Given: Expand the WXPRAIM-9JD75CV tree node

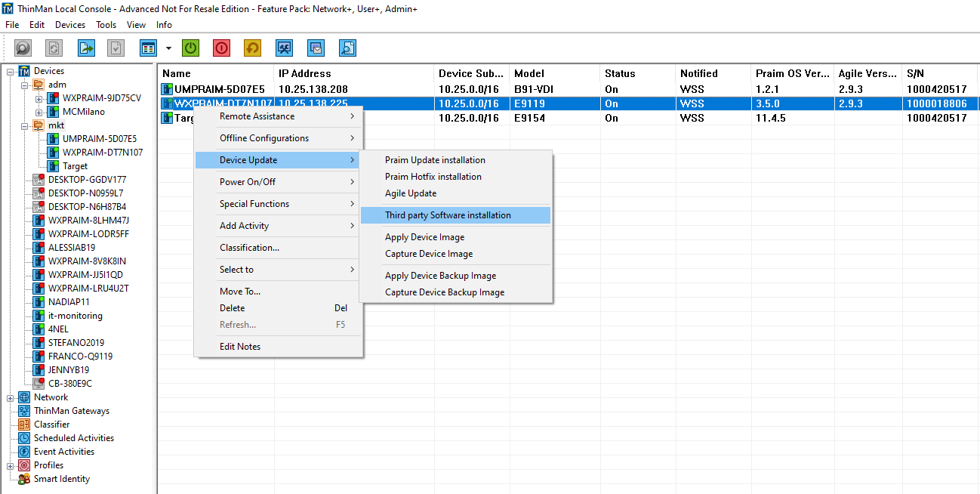Looking at the screenshot, I should click(x=39, y=98).
